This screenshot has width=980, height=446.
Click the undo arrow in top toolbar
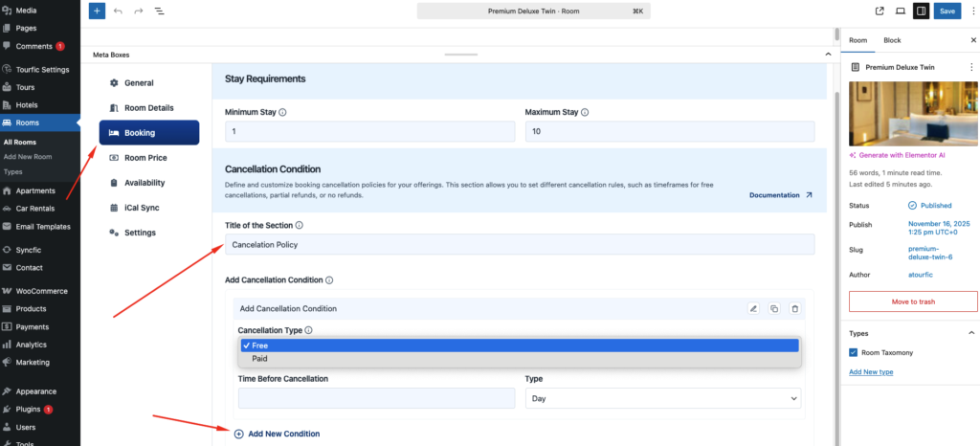coord(118,11)
